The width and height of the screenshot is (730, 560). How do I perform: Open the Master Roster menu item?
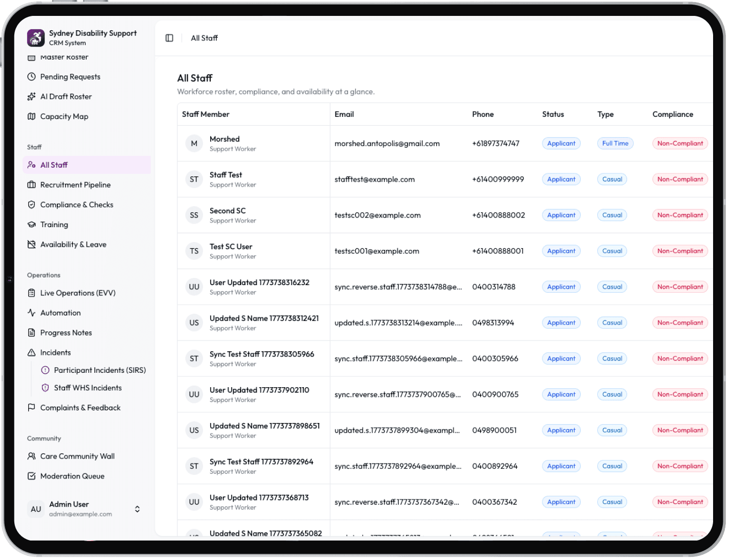pos(87,57)
